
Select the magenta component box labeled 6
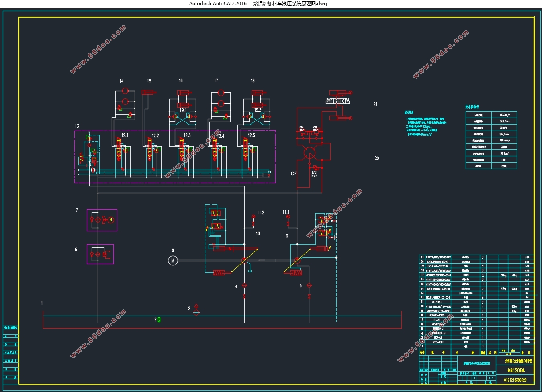tap(100, 254)
